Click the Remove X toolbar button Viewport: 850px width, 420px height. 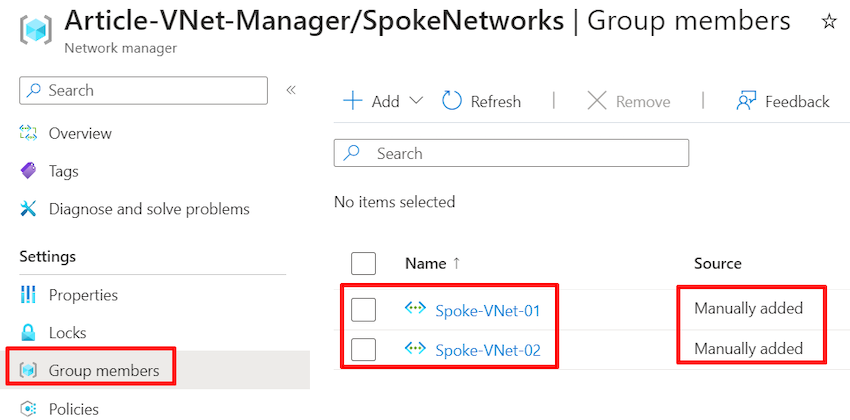pos(628,101)
